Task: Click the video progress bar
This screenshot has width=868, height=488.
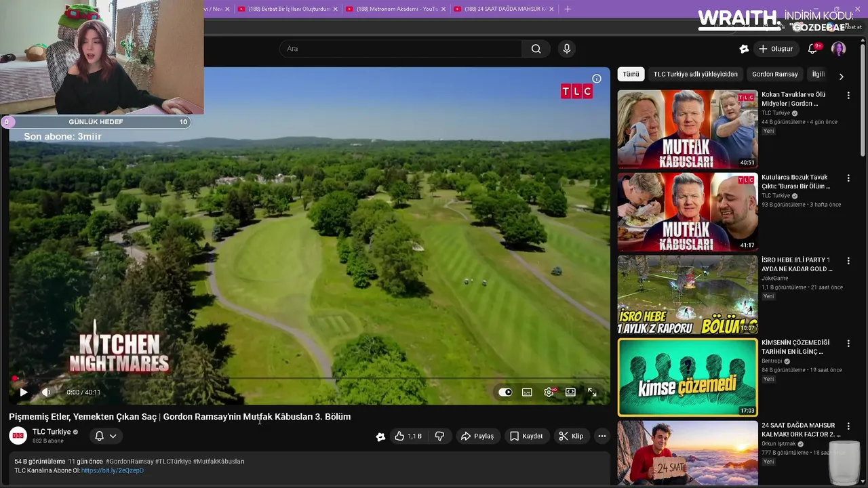Action: (309, 379)
